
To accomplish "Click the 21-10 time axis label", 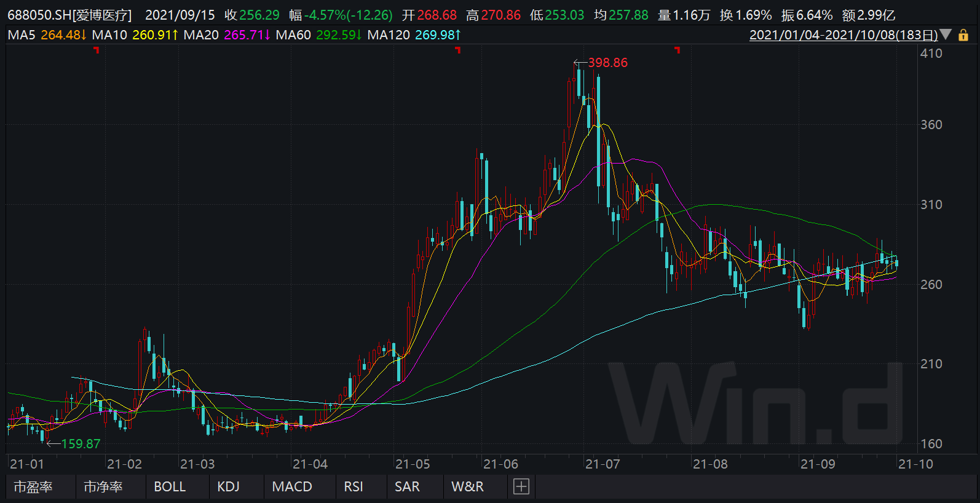I will (x=915, y=464).
